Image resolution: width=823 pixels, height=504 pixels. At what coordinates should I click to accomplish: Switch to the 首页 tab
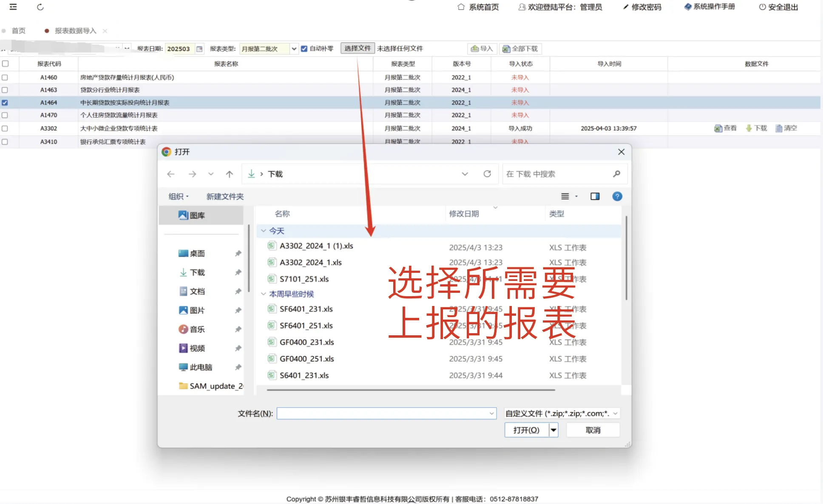pos(18,31)
